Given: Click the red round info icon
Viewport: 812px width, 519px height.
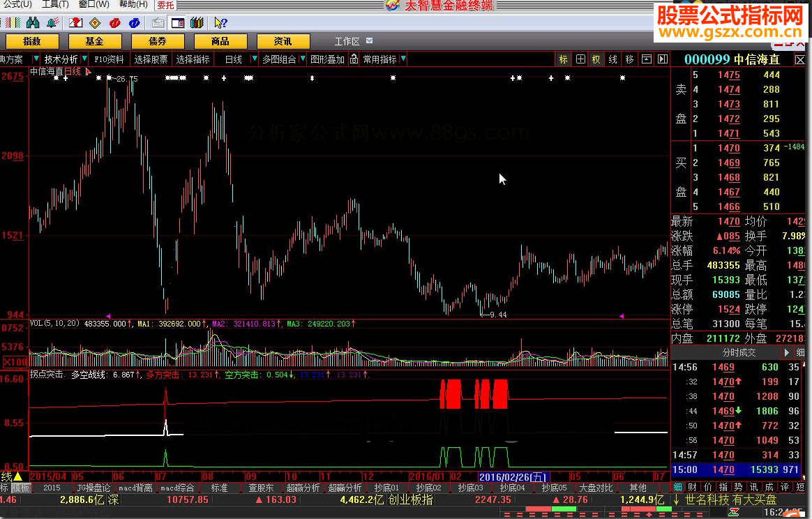Looking at the screenshot, I should pyautogui.click(x=115, y=23).
